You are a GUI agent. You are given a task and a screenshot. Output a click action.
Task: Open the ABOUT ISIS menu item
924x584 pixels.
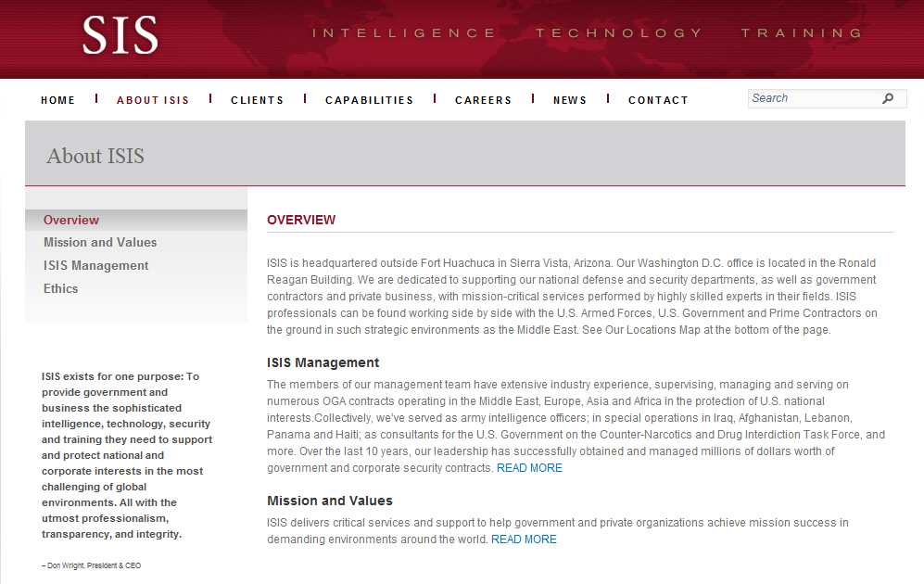[153, 100]
